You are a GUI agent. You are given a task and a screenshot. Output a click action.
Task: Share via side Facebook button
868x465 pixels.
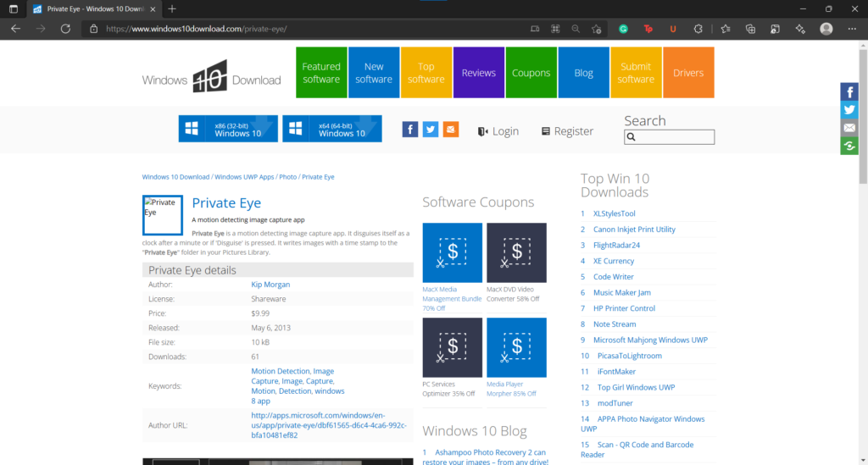(849, 91)
